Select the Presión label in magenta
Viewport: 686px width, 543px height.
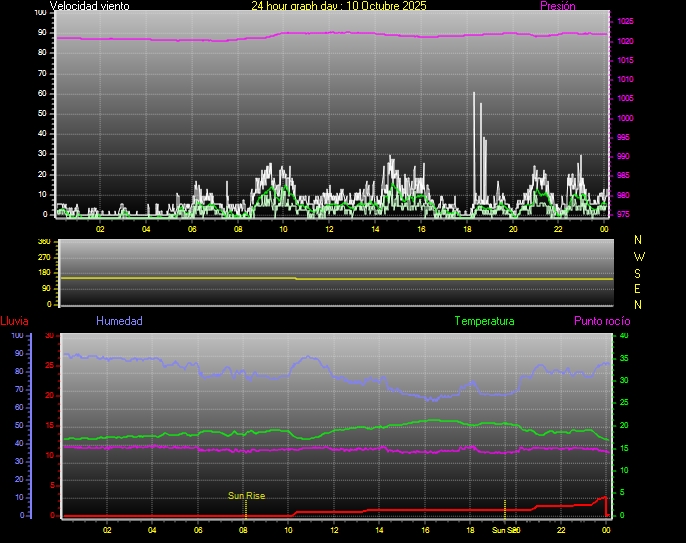click(x=557, y=6)
